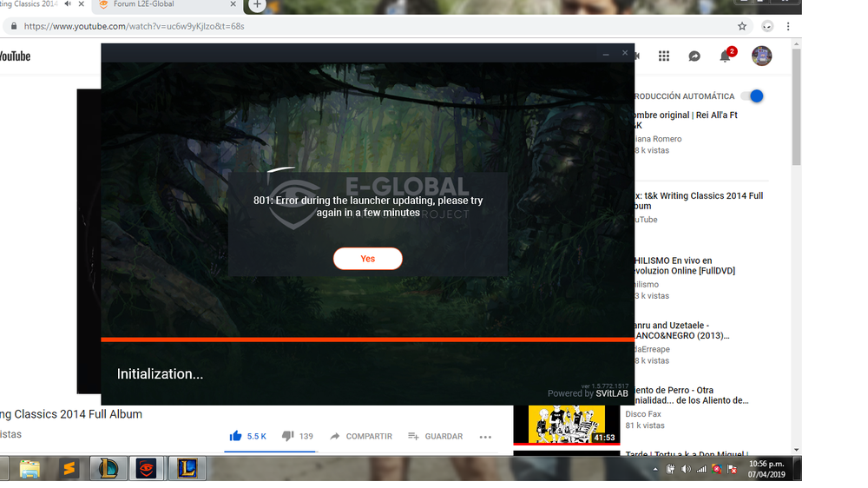Viewport: 868px width, 488px height.
Task: Toggle the autoplay switch off
Action: tap(753, 96)
